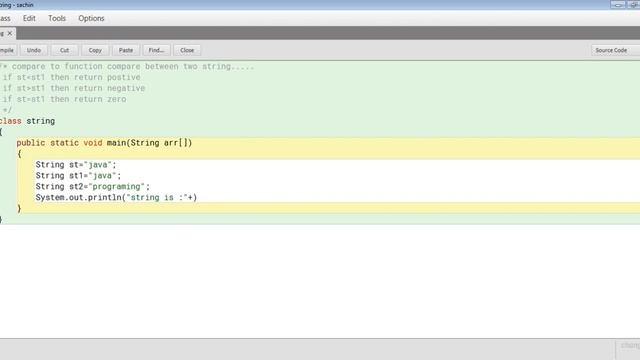Click the Cut button

[64, 50]
